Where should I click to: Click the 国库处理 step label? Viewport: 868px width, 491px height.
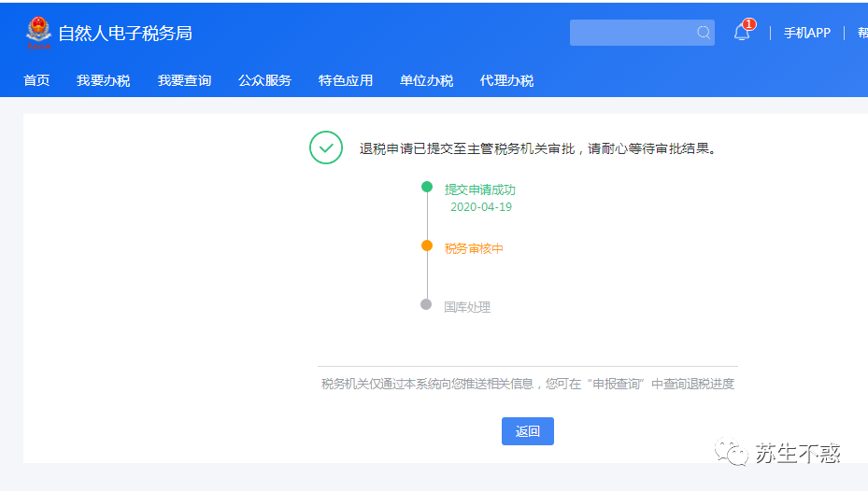(x=467, y=307)
